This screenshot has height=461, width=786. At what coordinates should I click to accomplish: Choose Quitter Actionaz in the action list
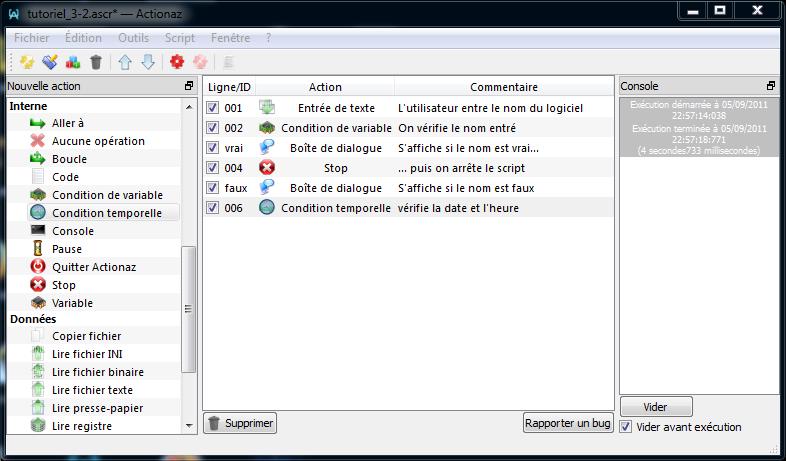(x=94, y=267)
